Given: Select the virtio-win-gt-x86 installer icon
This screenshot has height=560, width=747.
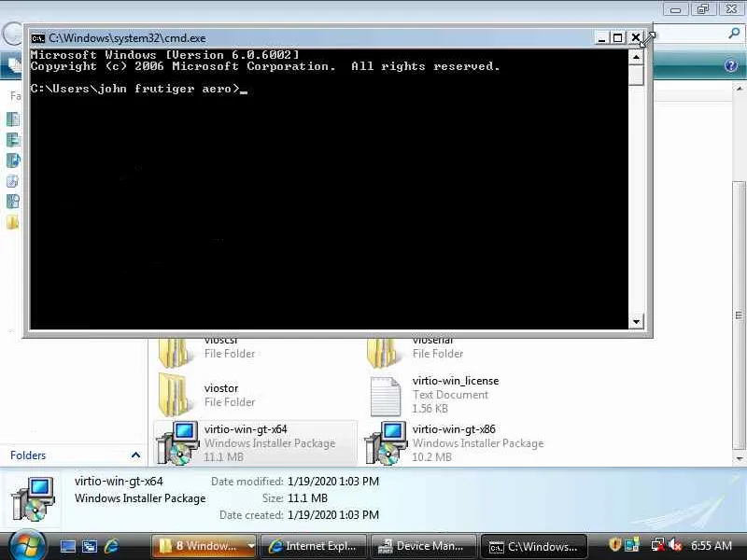Looking at the screenshot, I should (x=386, y=442).
